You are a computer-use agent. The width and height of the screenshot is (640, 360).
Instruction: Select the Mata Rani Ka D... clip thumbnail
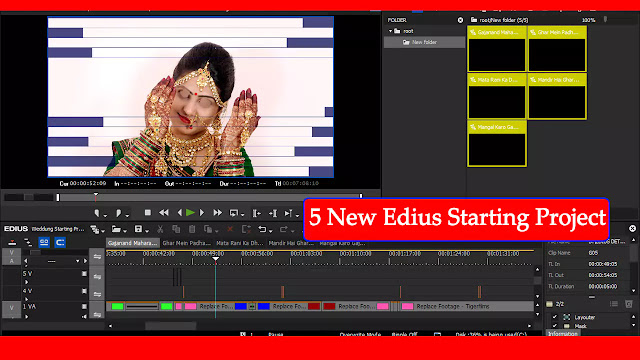(x=497, y=97)
